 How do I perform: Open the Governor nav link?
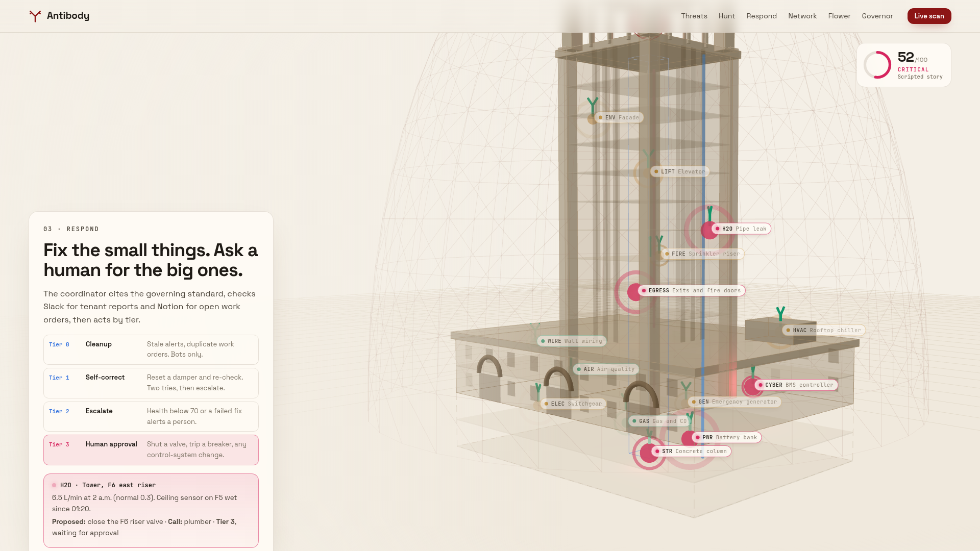(x=877, y=16)
